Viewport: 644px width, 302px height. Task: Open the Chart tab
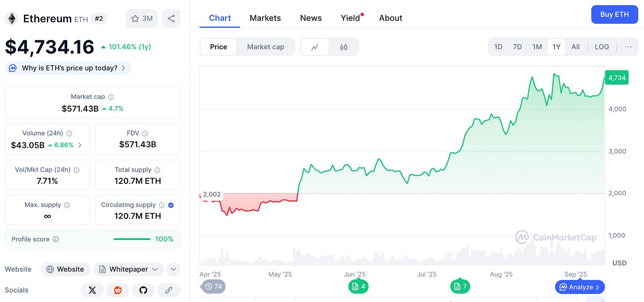click(220, 18)
